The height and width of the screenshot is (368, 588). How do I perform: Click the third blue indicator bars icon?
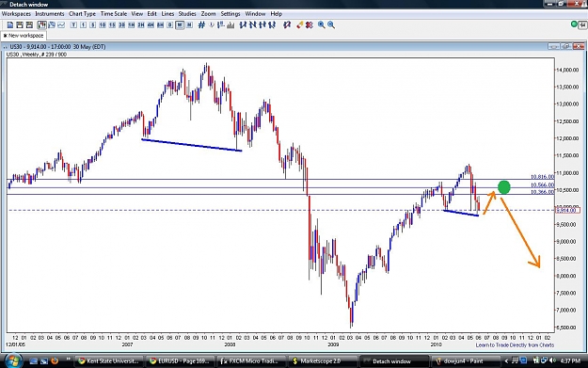point(262,25)
